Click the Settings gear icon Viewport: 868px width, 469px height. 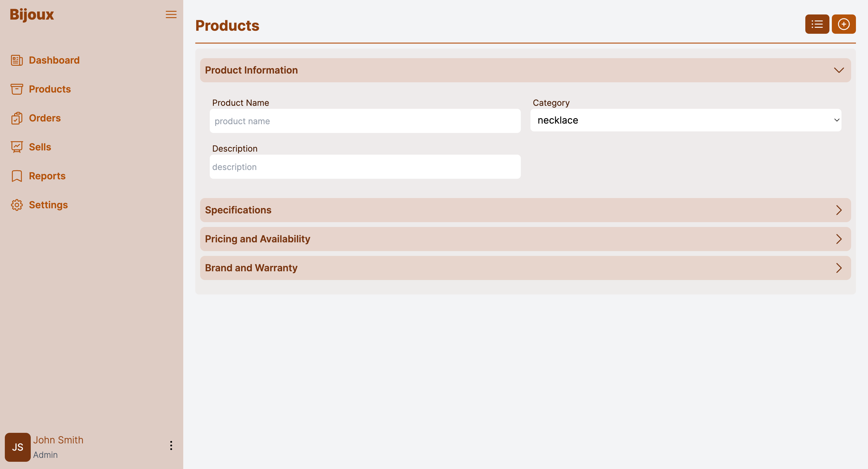(x=17, y=205)
